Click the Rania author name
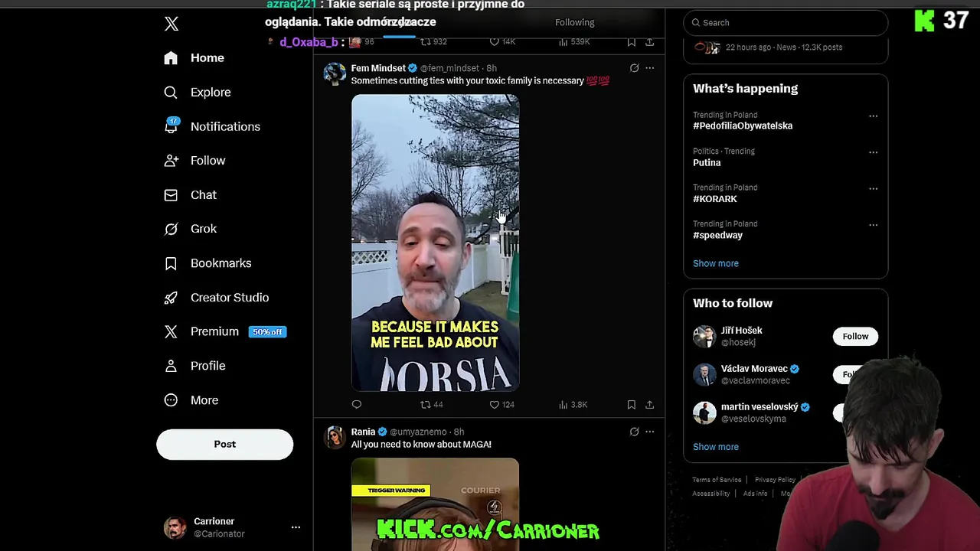980x551 pixels. coord(363,432)
